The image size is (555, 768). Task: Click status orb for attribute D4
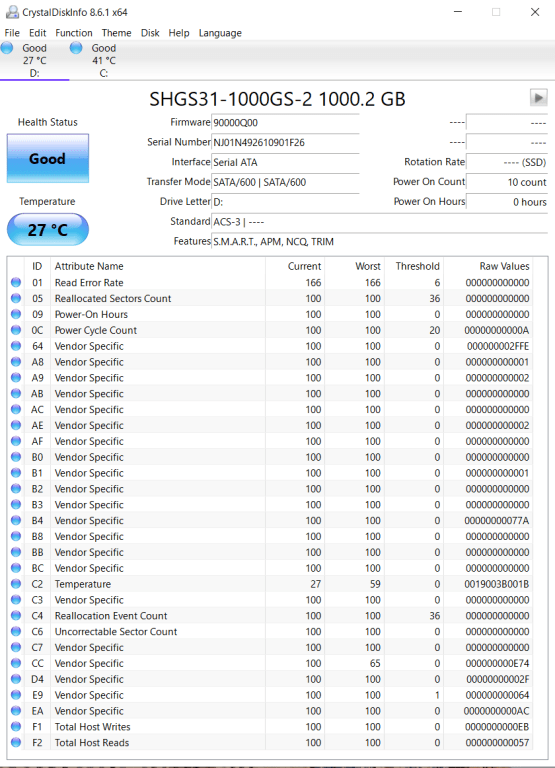[x=16, y=679]
